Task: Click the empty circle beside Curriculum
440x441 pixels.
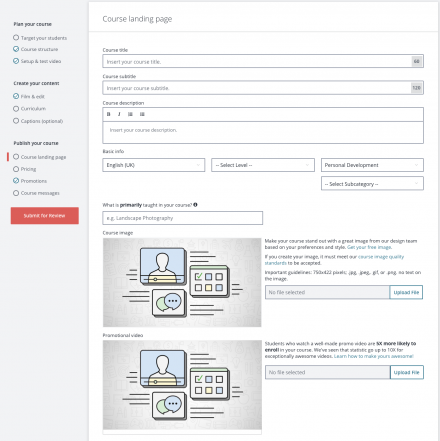Action: [16, 109]
